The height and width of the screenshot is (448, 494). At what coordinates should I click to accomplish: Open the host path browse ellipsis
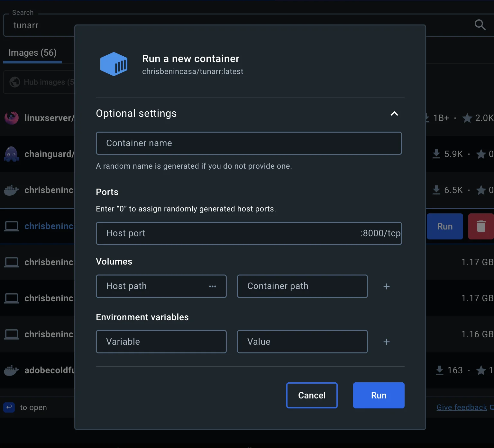(213, 286)
